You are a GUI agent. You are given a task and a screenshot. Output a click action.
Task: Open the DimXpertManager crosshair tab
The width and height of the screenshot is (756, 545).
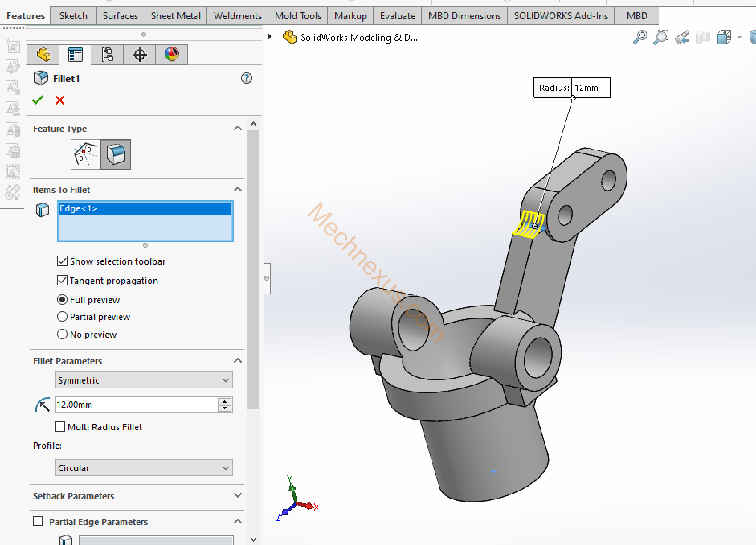139,55
